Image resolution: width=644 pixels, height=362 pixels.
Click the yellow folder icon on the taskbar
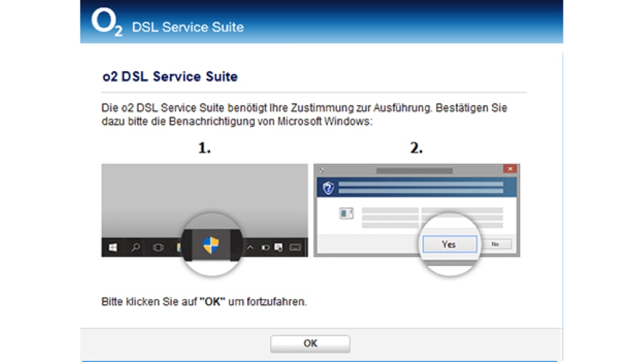click(179, 247)
